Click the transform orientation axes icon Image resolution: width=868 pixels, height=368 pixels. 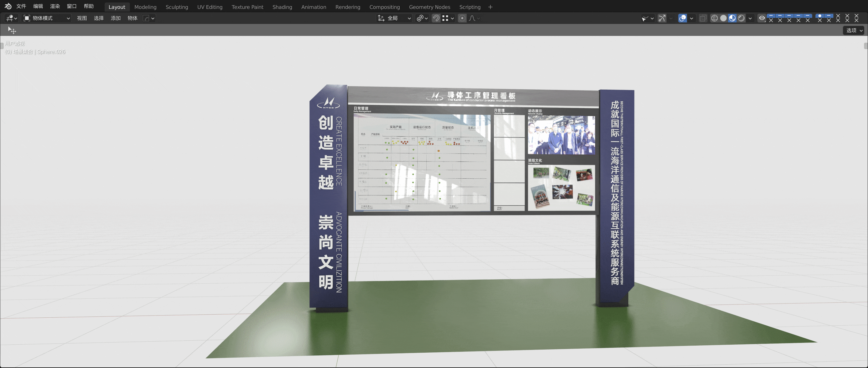pos(381,18)
